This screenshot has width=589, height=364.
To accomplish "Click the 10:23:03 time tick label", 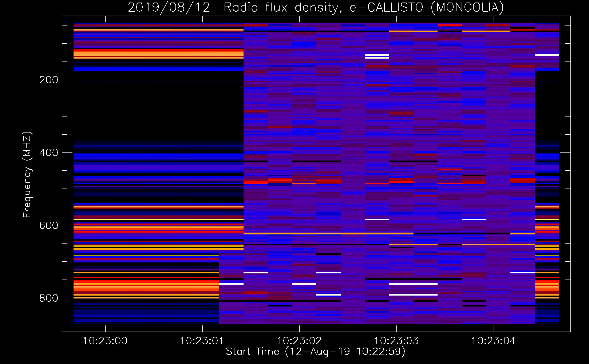I will click(x=396, y=341).
